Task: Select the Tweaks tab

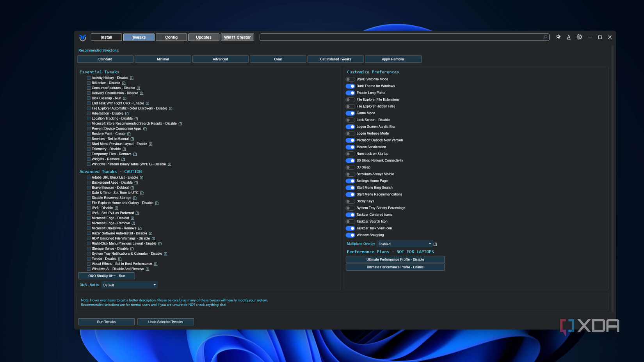Action: [x=139, y=37]
